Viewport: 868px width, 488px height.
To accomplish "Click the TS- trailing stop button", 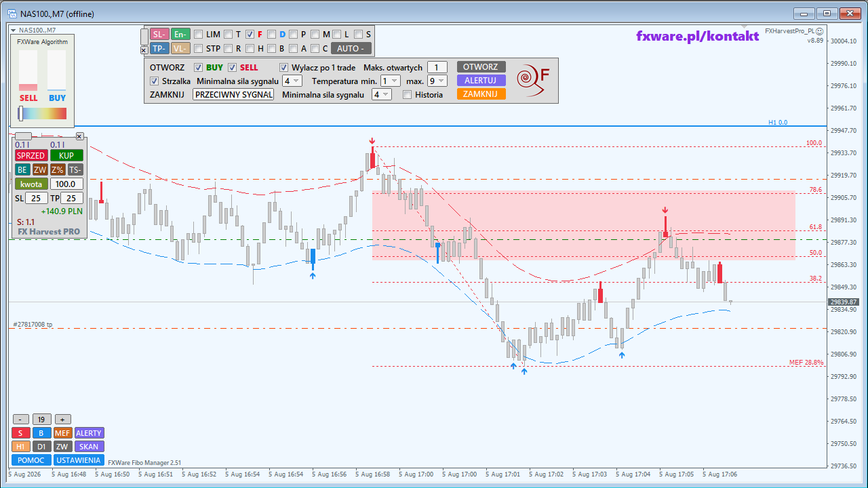I will (x=75, y=169).
